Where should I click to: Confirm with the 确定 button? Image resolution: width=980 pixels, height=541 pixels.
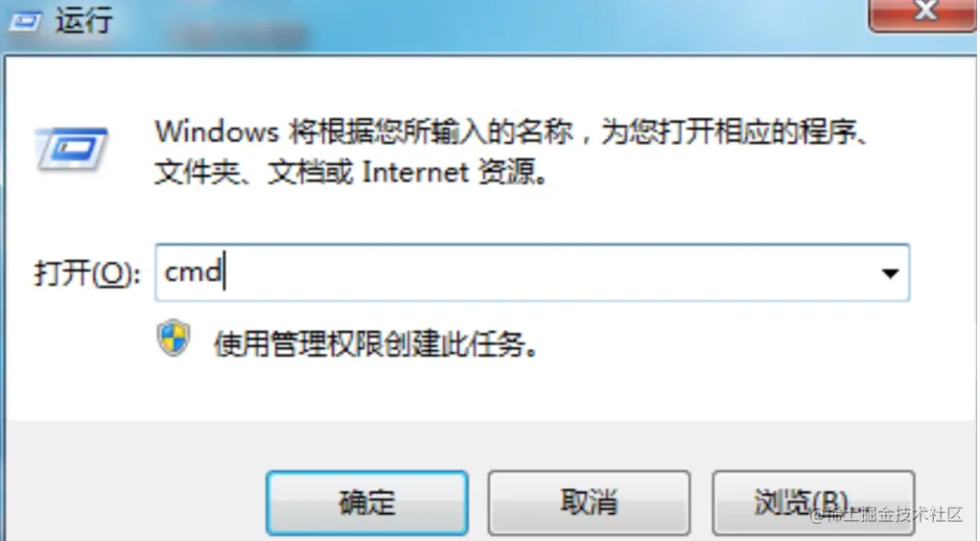pos(367,503)
